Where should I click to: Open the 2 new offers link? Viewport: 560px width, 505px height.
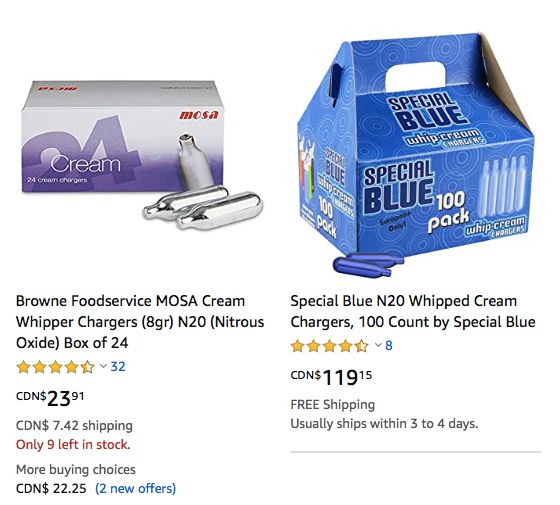pos(135,488)
